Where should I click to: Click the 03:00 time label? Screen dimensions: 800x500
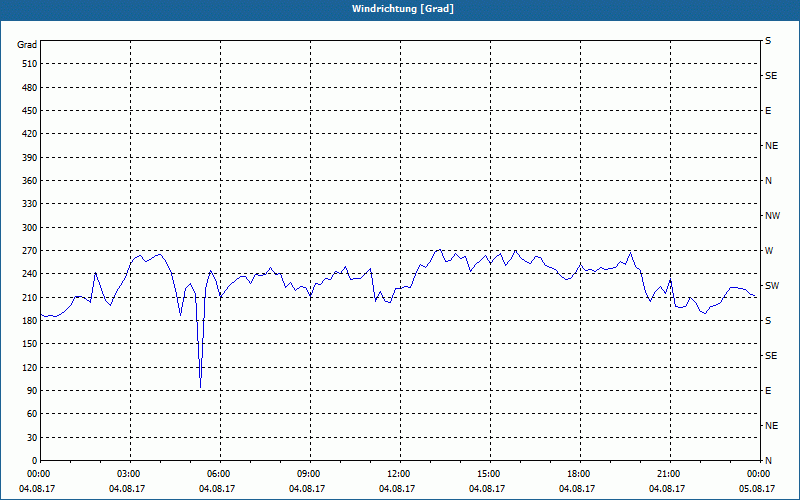pyautogui.click(x=129, y=474)
